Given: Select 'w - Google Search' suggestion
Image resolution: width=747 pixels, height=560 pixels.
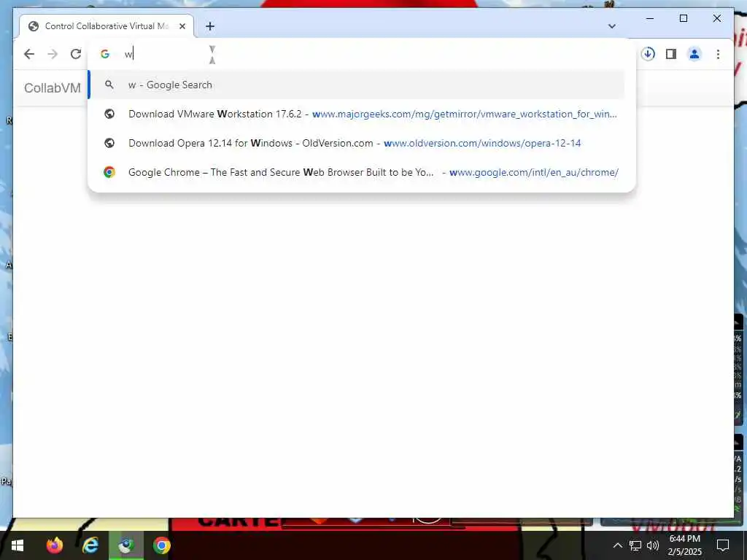Looking at the screenshot, I should click(357, 85).
